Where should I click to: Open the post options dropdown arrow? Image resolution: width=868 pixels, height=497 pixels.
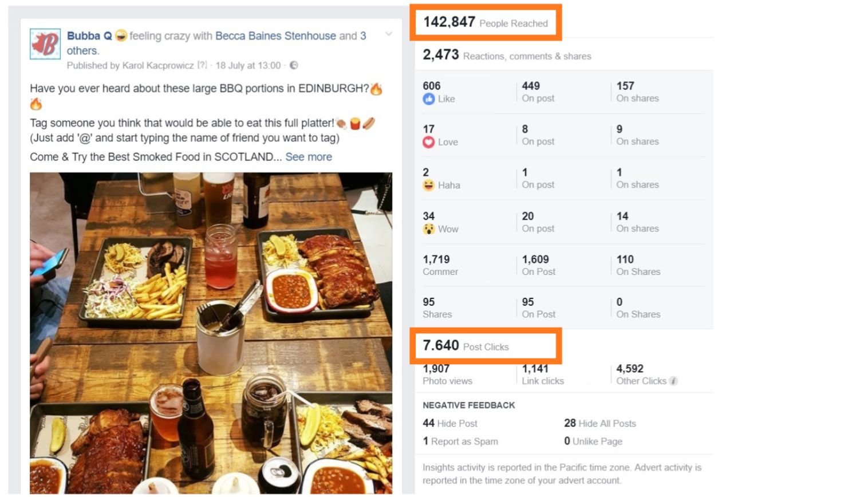389,34
